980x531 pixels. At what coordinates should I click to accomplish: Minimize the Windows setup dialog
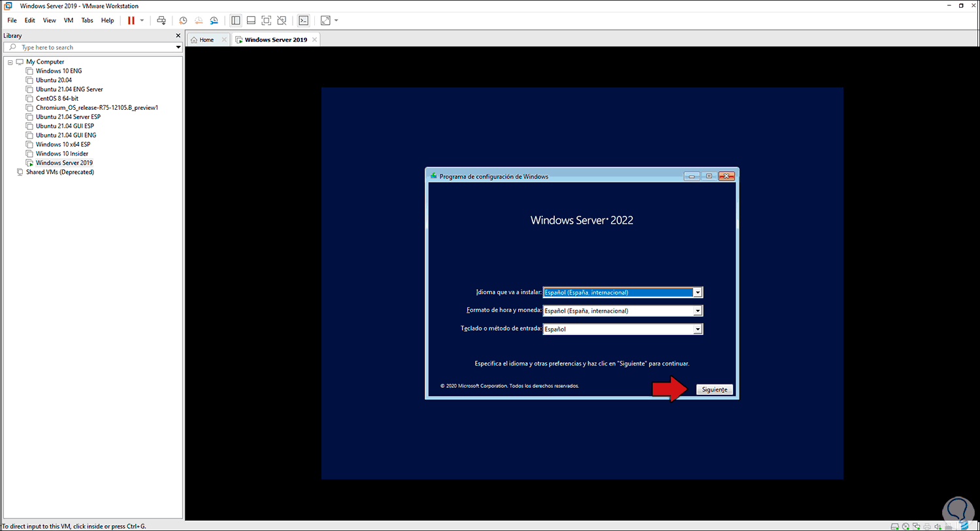click(692, 176)
